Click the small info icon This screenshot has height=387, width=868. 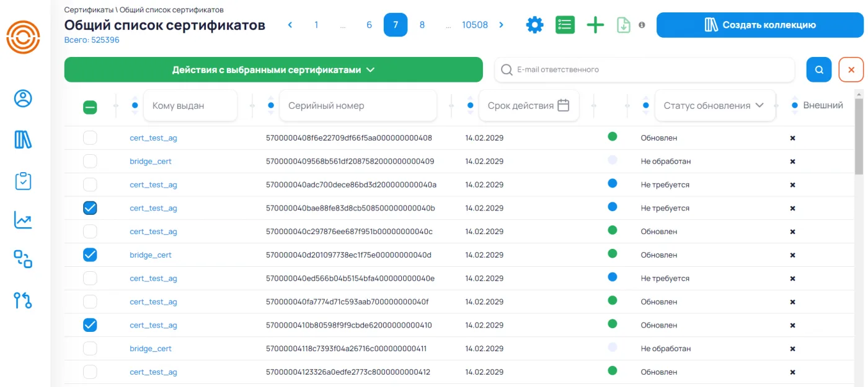click(x=642, y=25)
